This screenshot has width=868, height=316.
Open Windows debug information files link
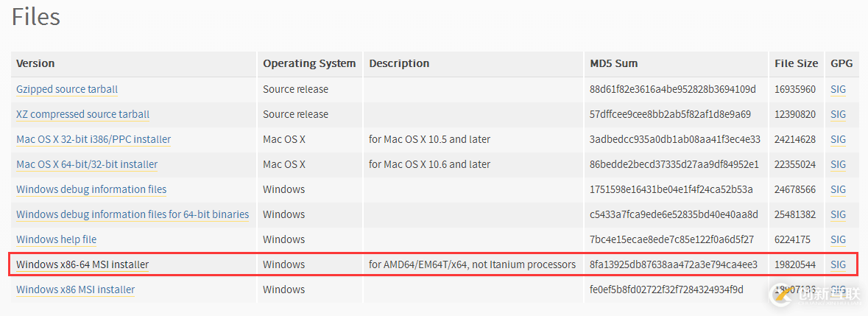pyautogui.click(x=91, y=189)
